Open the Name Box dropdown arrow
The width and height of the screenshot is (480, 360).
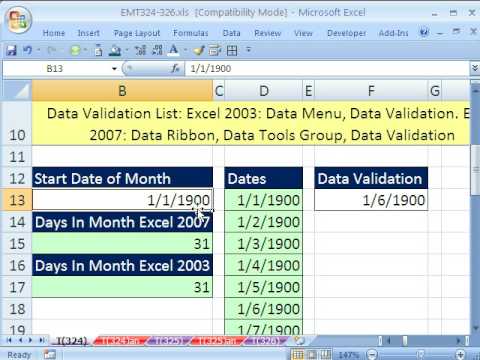click(114, 69)
